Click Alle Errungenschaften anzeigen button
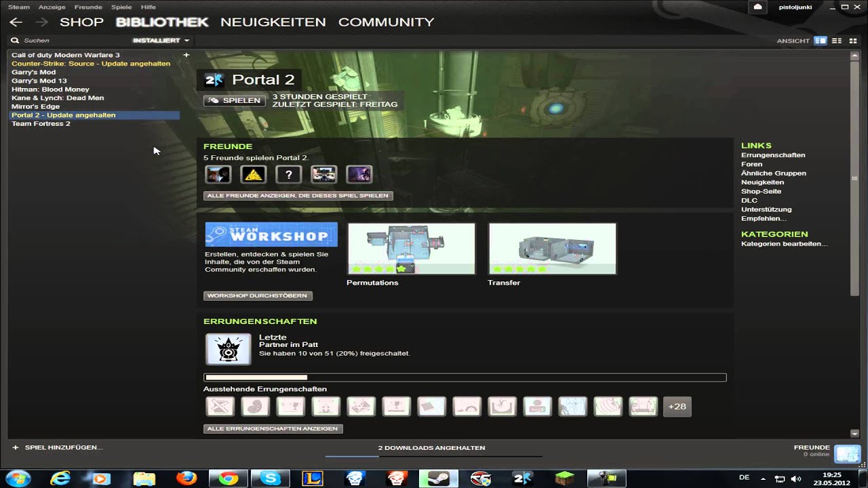The width and height of the screenshot is (868, 488). point(273,428)
